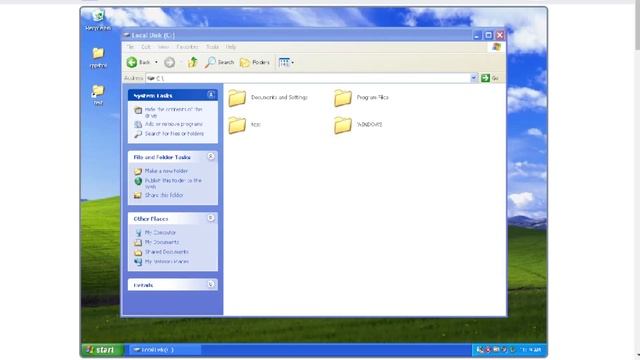Click the Publish to Web globe icon
Image resolution: width=640 pixels, height=360 pixels.
(138, 181)
